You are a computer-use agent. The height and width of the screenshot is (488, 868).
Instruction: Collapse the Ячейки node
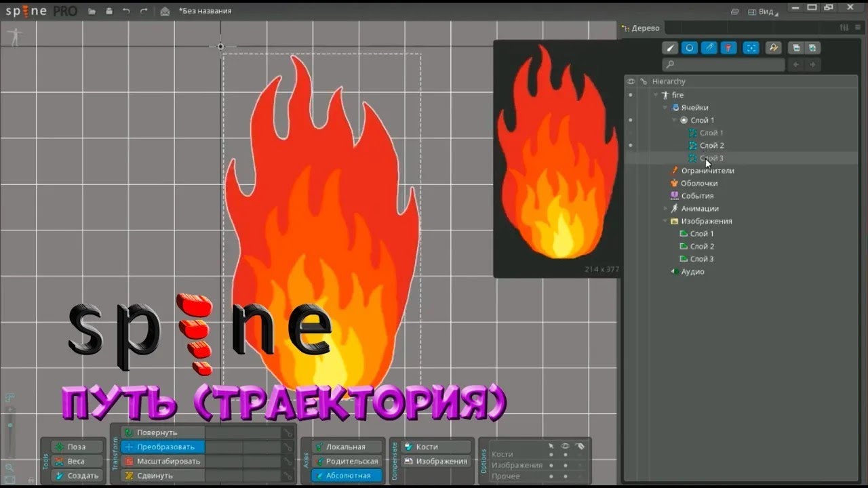pos(665,108)
